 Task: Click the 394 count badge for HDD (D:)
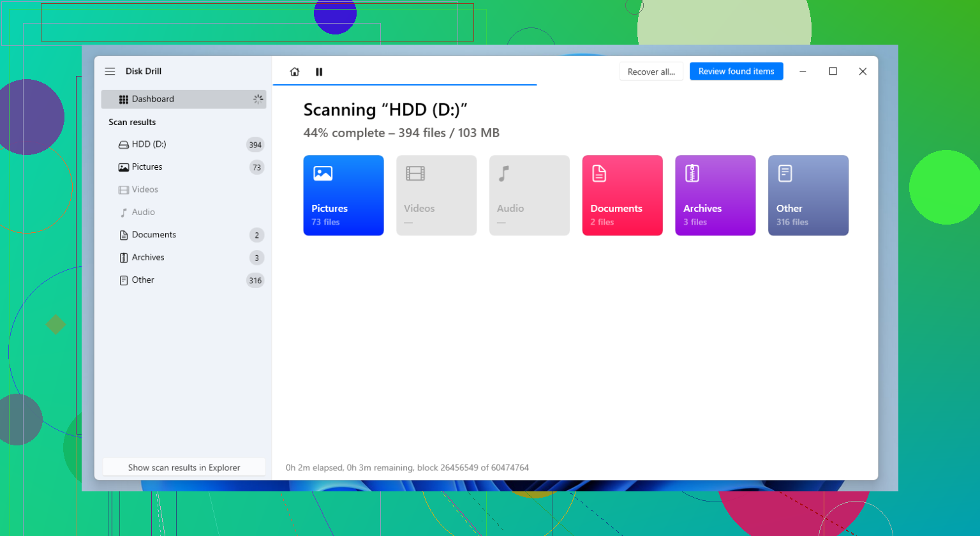click(255, 145)
